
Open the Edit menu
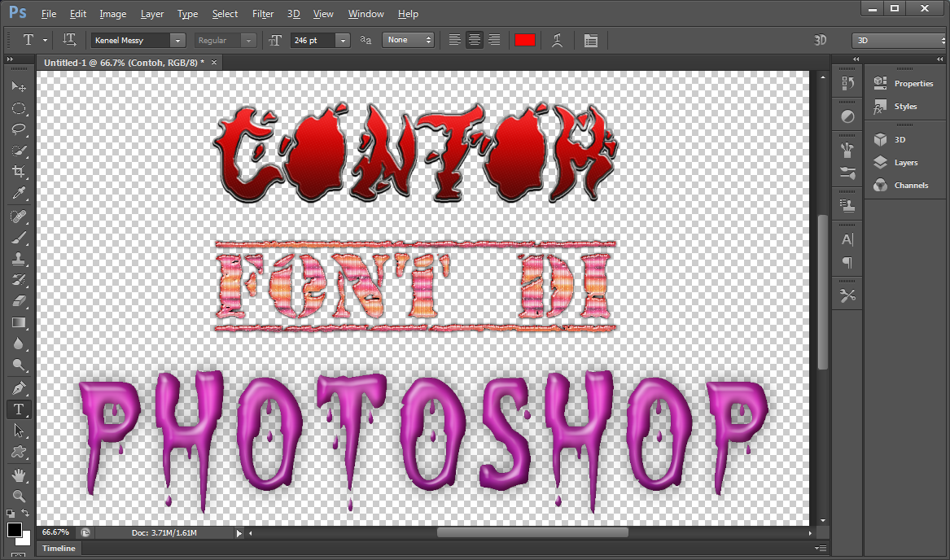point(77,13)
